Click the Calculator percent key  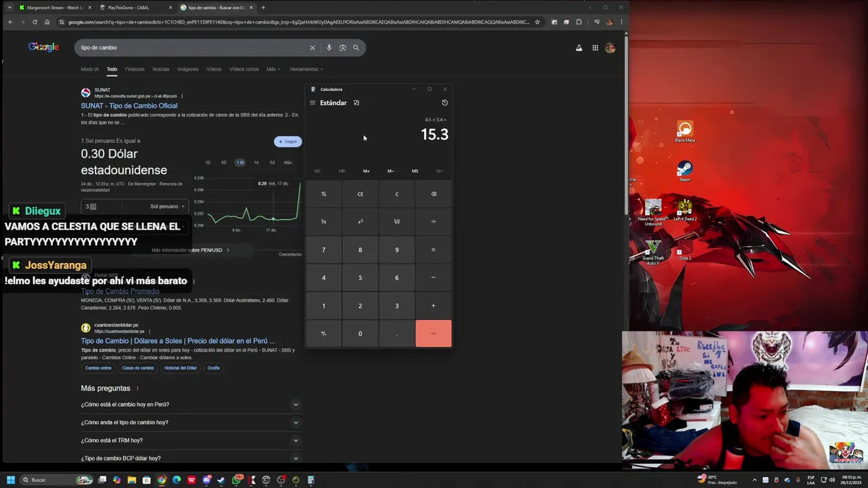click(x=323, y=194)
